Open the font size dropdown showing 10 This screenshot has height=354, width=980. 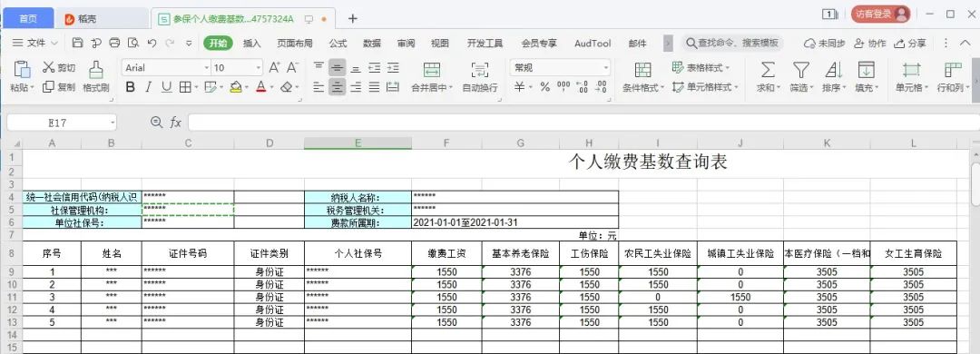click(258, 67)
